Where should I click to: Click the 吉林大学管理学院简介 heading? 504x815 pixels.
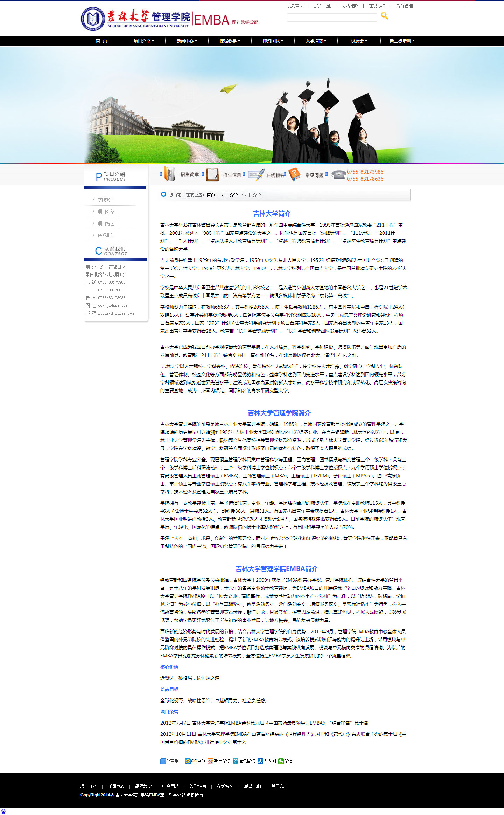[x=279, y=413]
